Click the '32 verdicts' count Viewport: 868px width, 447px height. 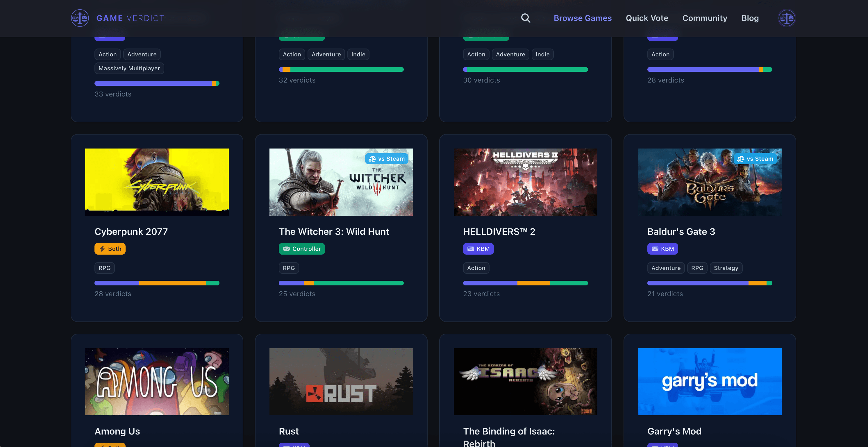pyautogui.click(x=297, y=80)
